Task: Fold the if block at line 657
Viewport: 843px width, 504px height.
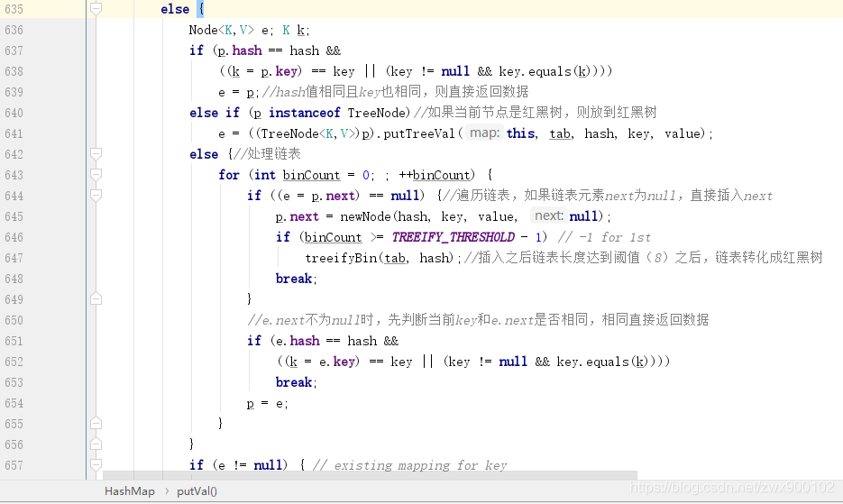Action: click(x=96, y=464)
